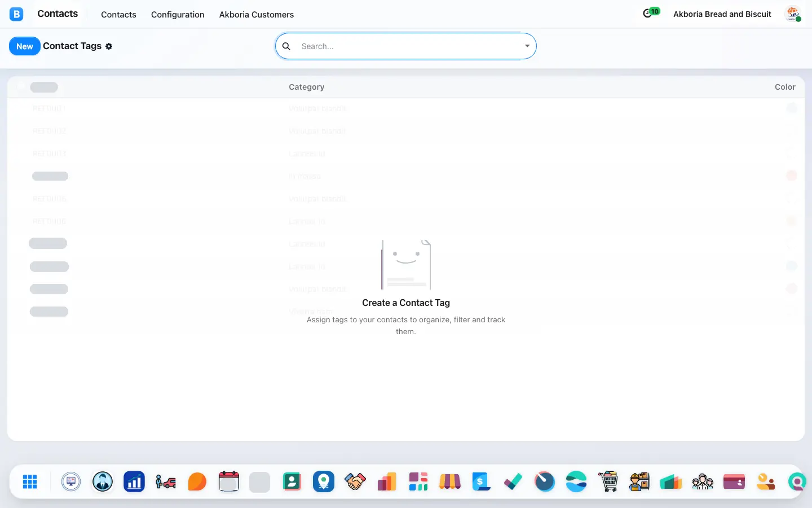This screenshot has height=508, width=812.
Task: Click the New button
Action: 25,46
